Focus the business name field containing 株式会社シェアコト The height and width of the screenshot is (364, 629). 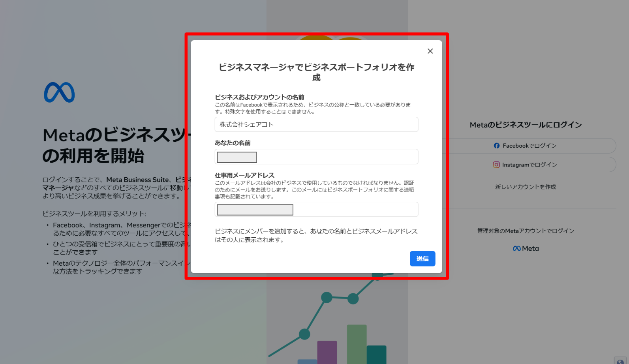[316, 124]
